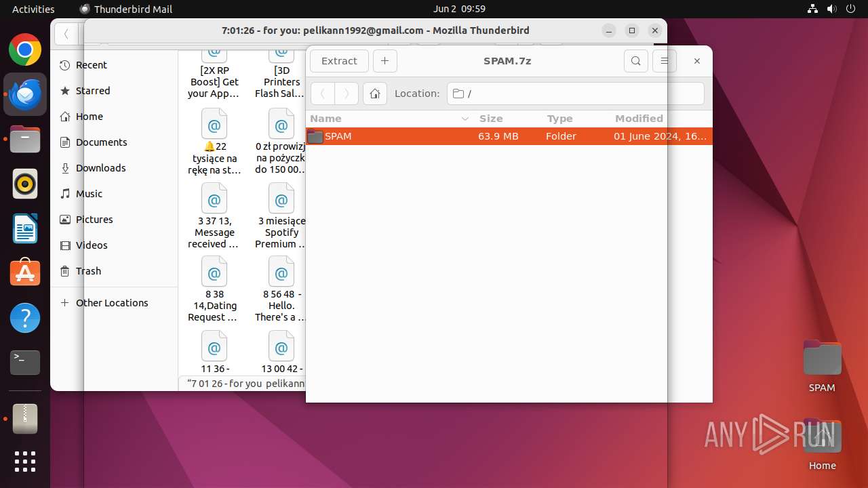Image resolution: width=868 pixels, height=488 pixels.
Task: Open Pictures in the Files sidebar
Action: pyautogui.click(x=115, y=220)
